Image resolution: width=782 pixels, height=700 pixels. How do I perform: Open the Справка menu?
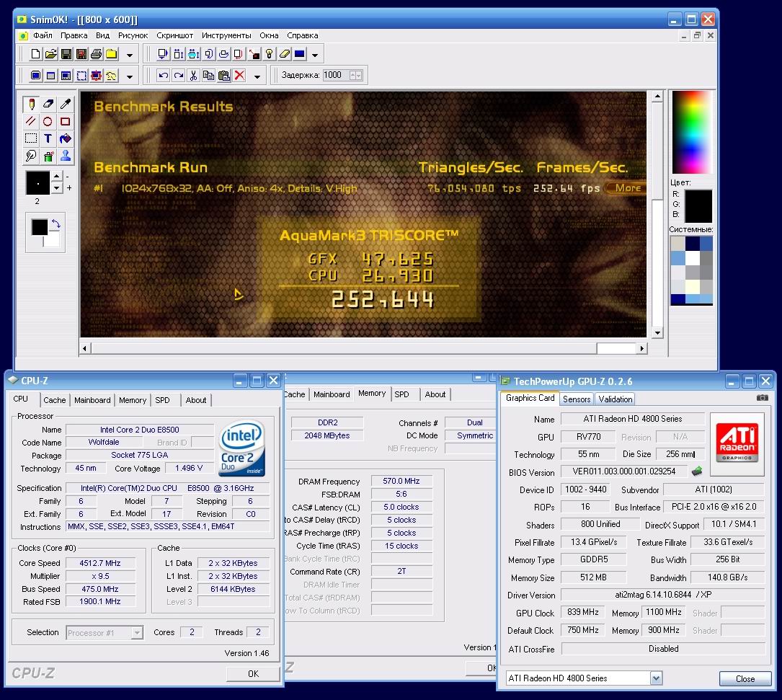(302, 35)
